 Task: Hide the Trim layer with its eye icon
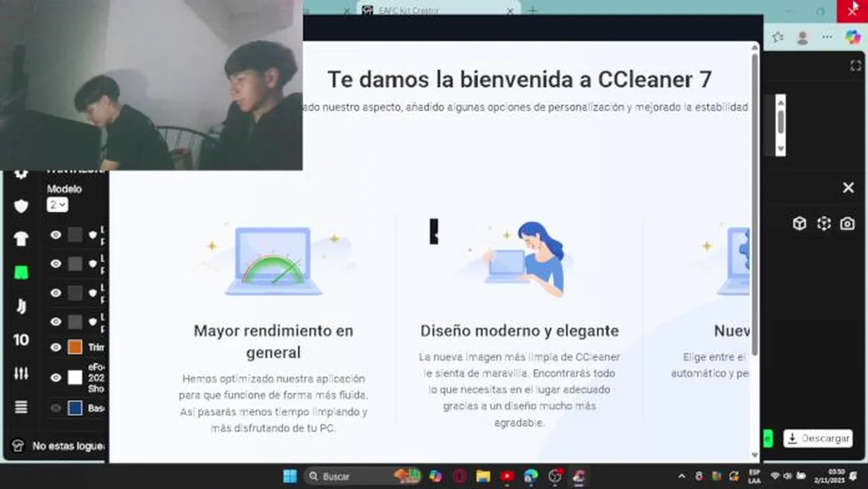point(56,347)
